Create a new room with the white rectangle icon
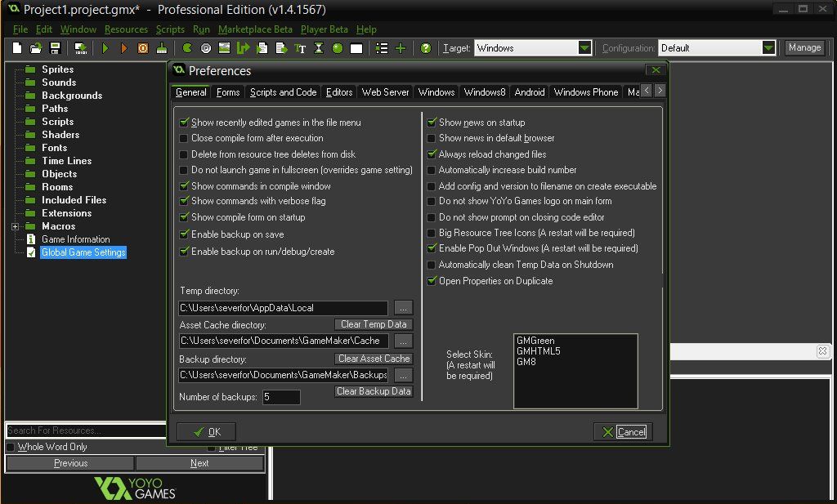Viewport: 837px width, 504px height. tap(356, 48)
